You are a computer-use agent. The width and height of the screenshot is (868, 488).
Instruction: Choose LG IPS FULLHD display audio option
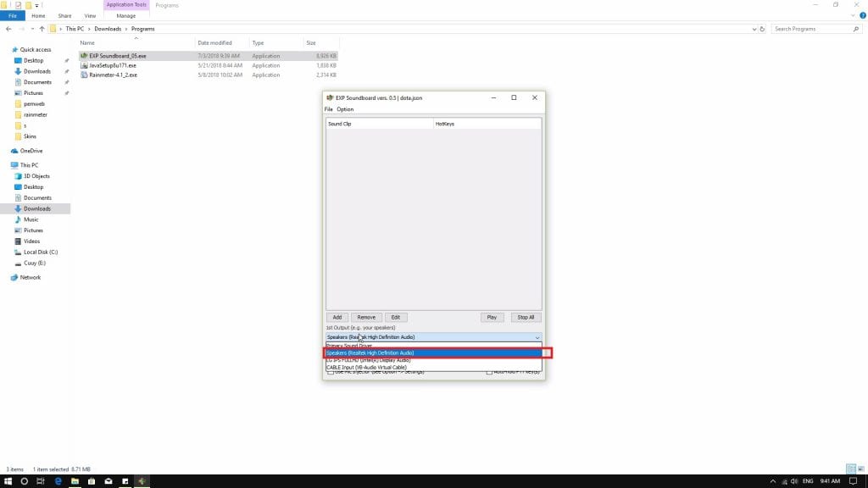pyautogui.click(x=433, y=360)
